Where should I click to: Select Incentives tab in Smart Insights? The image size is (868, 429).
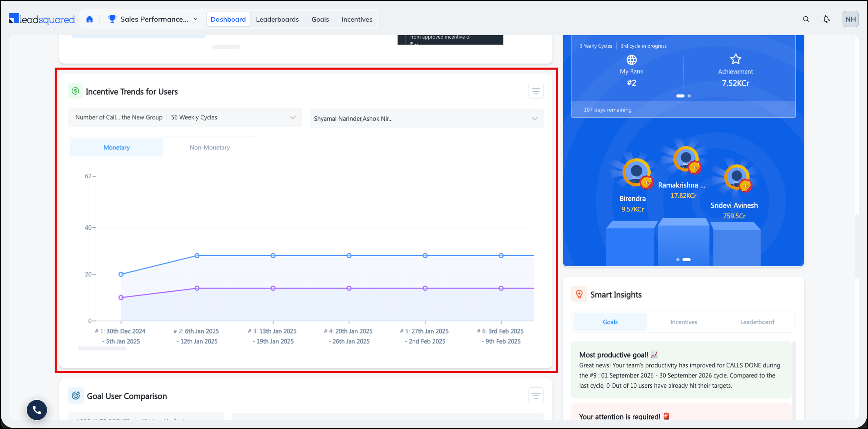pos(684,322)
